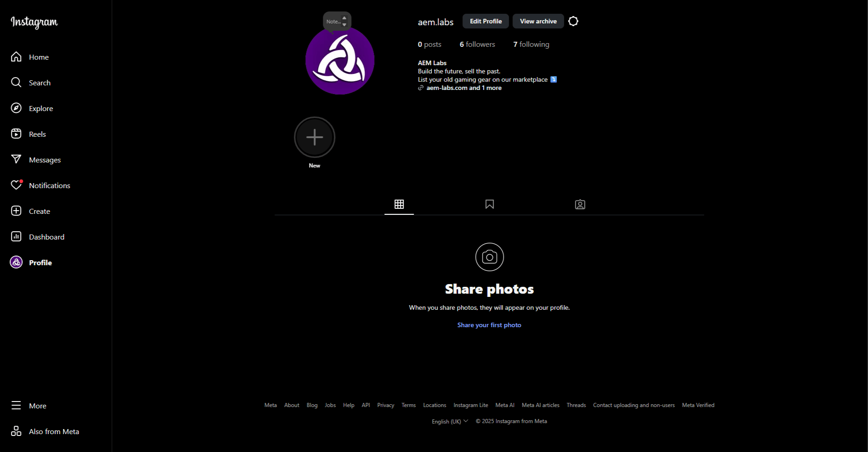Open settings gear next to View archive
This screenshot has height=452, width=868.
(573, 21)
